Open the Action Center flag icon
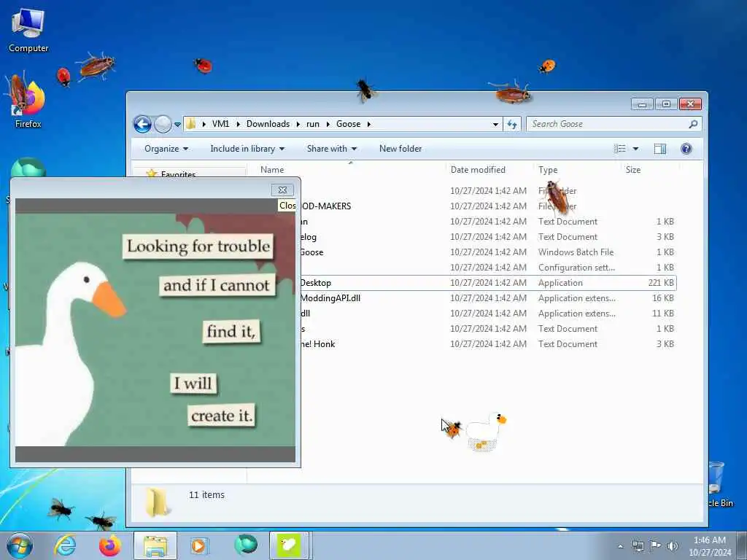The height and width of the screenshot is (560, 747). [656, 546]
